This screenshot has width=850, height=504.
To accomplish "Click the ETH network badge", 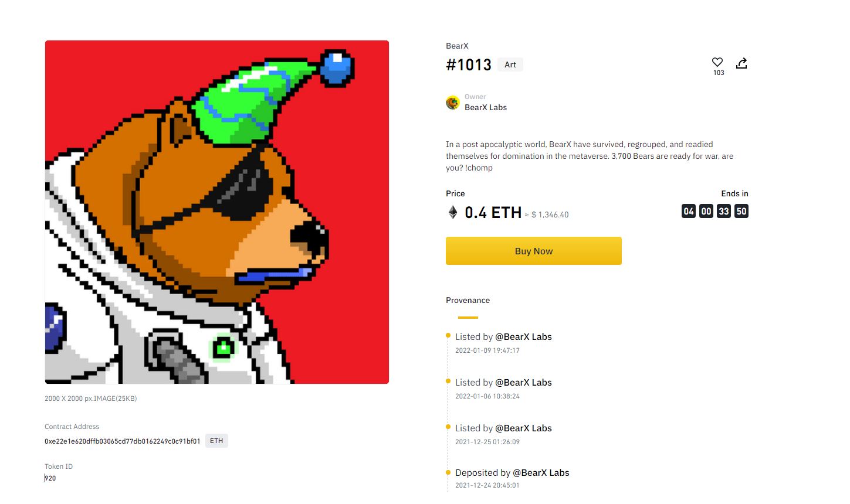I will tap(216, 441).
